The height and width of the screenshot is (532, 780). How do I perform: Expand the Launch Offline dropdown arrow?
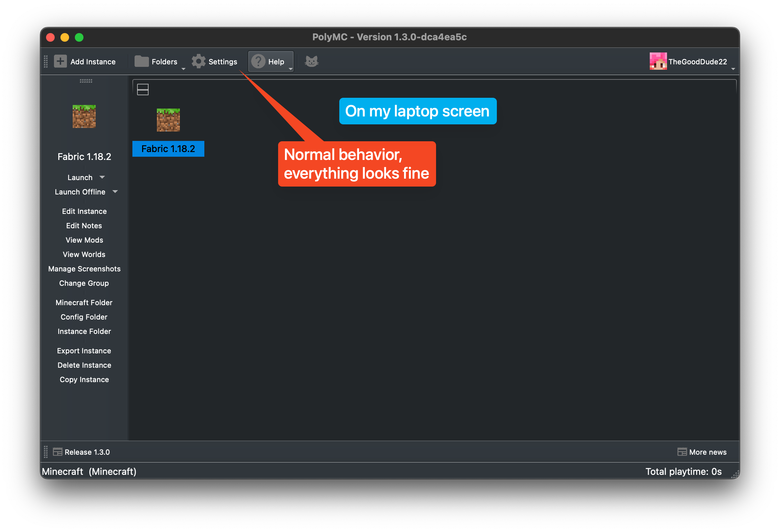115,192
